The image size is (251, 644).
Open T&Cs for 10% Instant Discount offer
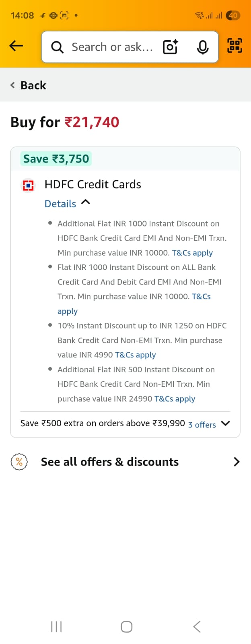pyautogui.click(x=135, y=355)
